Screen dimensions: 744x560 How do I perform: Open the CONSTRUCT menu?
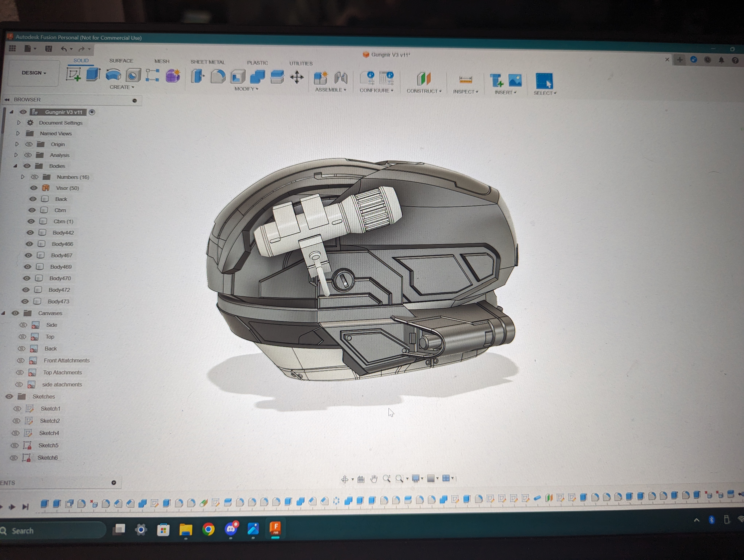(x=424, y=91)
